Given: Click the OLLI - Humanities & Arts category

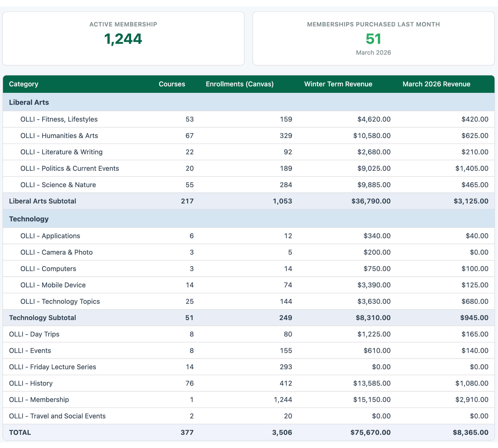Looking at the screenshot, I should tap(59, 136).
